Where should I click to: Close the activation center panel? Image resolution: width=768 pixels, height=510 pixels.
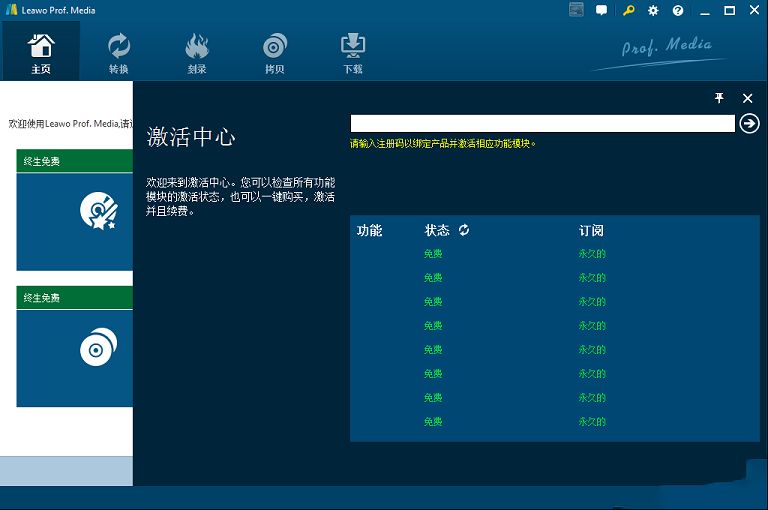(x=747, y=98)
